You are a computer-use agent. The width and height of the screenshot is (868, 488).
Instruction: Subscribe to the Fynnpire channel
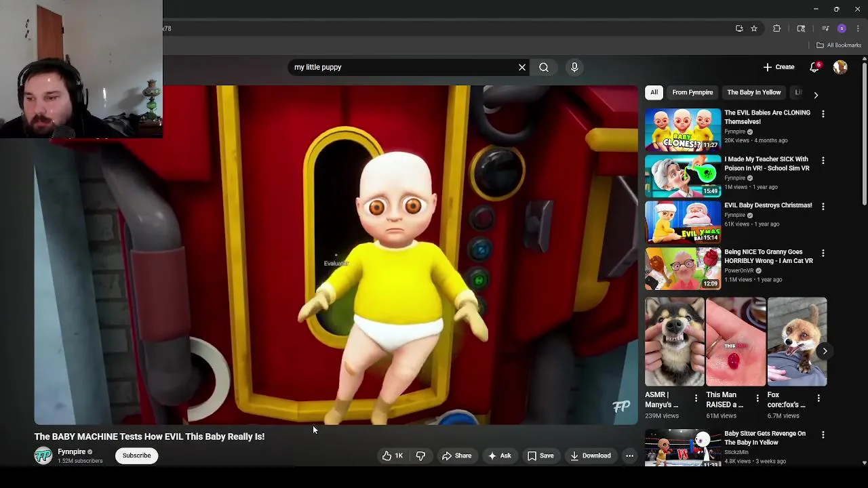click(x=136, y=455)
